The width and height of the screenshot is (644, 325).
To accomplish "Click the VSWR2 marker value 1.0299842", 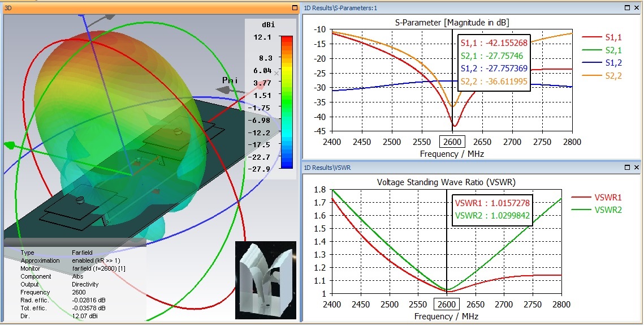I will (509, 215).
